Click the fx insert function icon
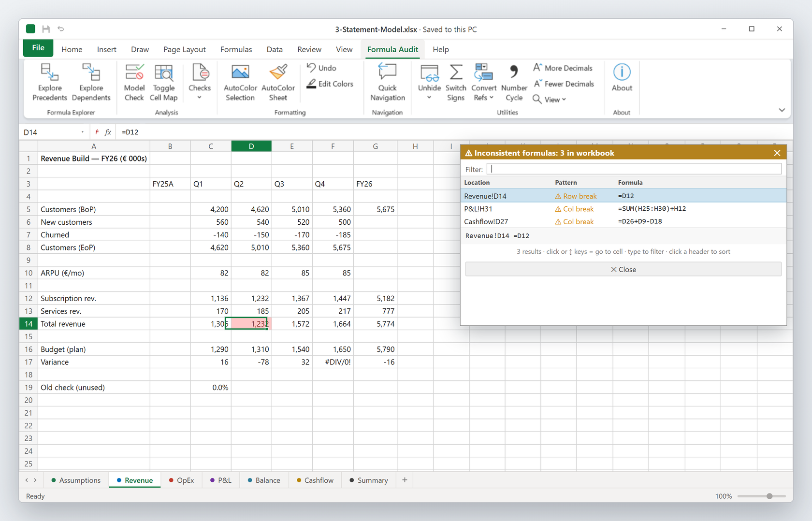Image resolution: width=812 pixels, height=521 pixels. (x=108, y=132)
